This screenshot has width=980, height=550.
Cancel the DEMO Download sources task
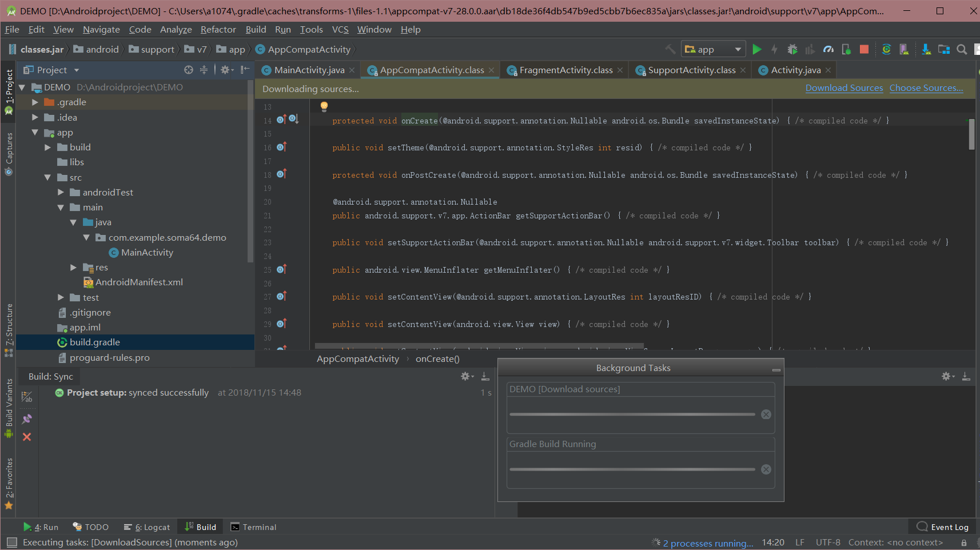point(766,415)
